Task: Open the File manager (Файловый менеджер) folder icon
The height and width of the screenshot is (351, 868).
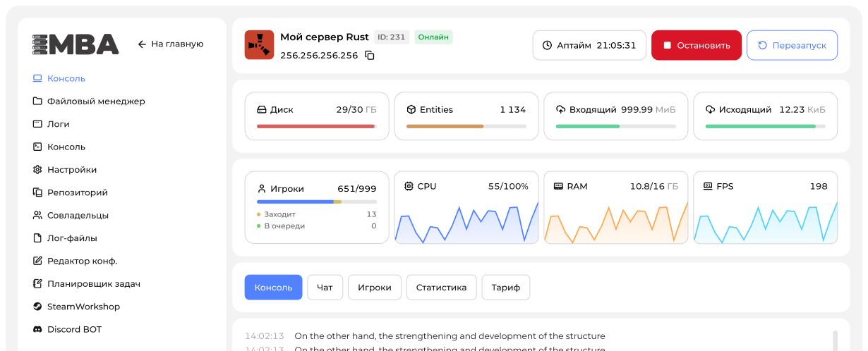Action: click(37, 101)
